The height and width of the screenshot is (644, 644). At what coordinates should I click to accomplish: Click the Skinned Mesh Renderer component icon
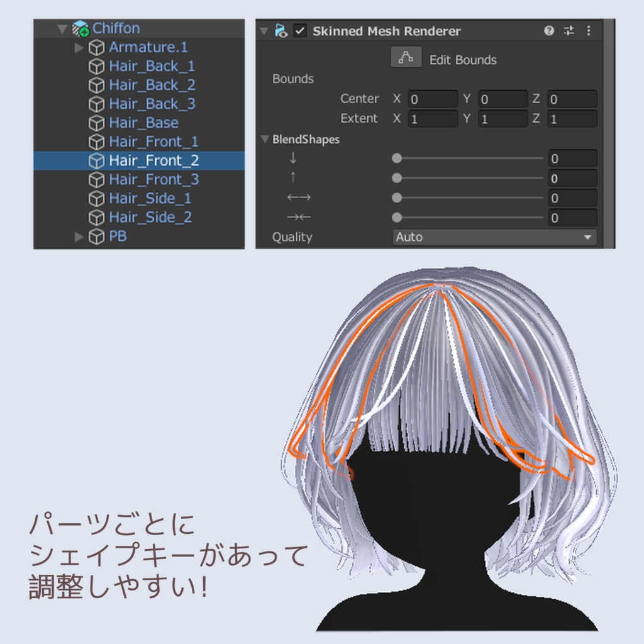pyautogui.click(x=280, y=30)
